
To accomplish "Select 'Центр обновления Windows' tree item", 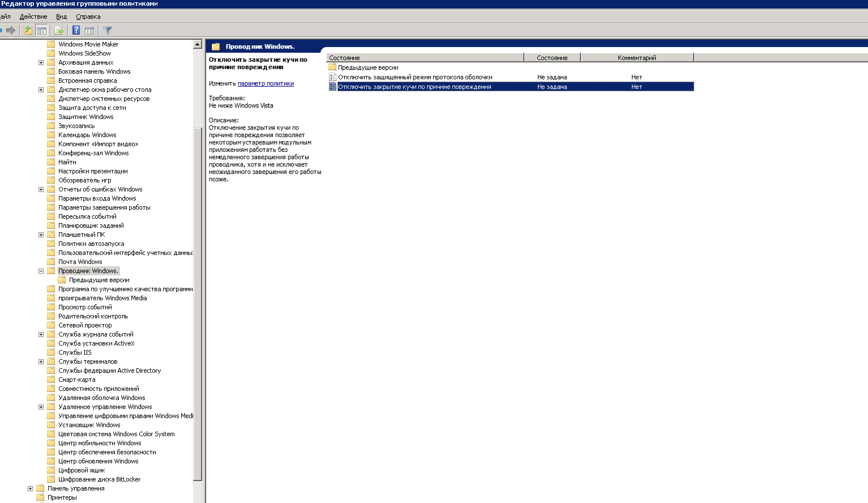I will coord(98,461).
